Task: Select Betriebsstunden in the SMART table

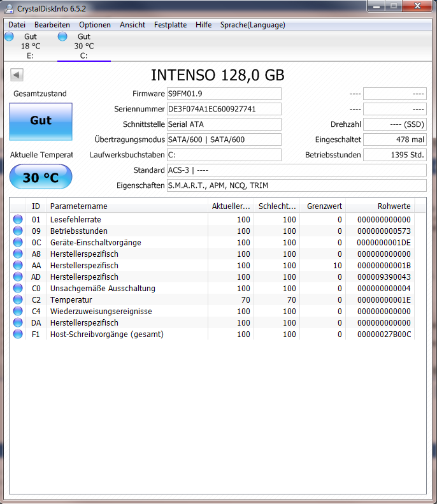Action: point(79,231)
